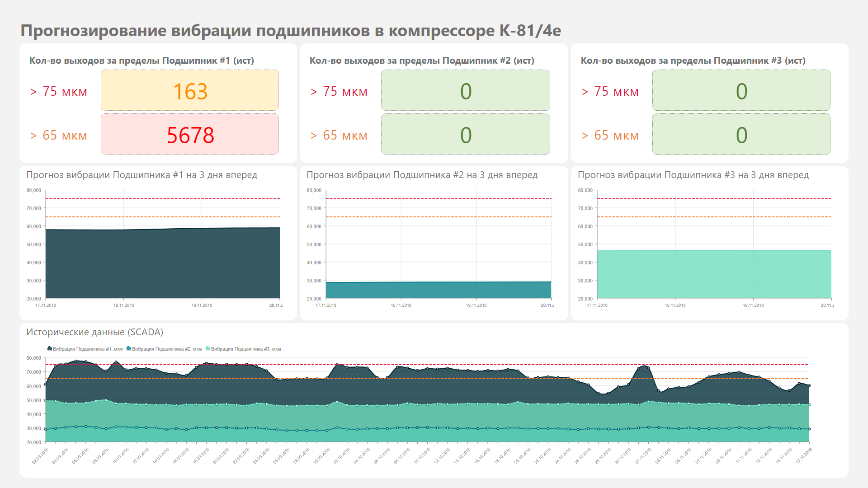Screen dimensions: 868x488
Task: Click the red 5678 counter tile
Action: 190,134
